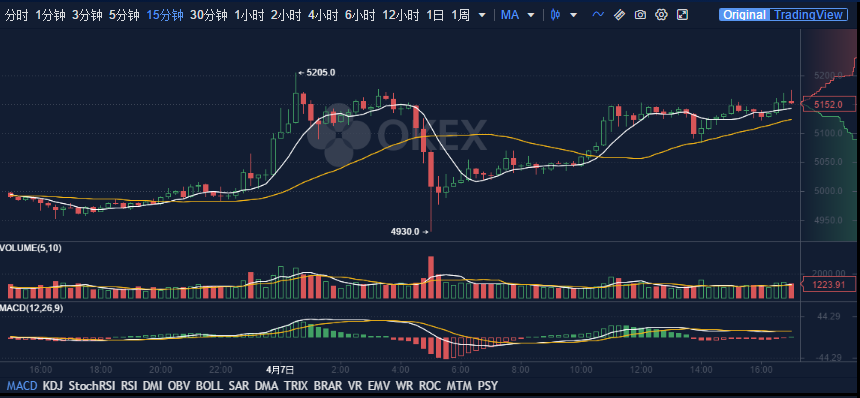The image size is (860, 398).
Task: Expand the MA overlay dropdown arrow
Action: coord(530,15)
